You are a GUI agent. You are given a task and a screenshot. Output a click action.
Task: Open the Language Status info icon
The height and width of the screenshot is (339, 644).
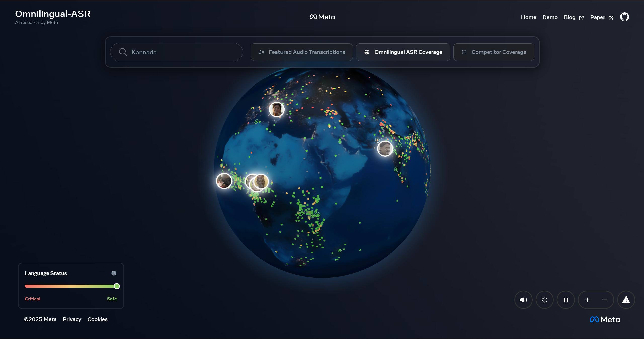(x=114, y=273)
